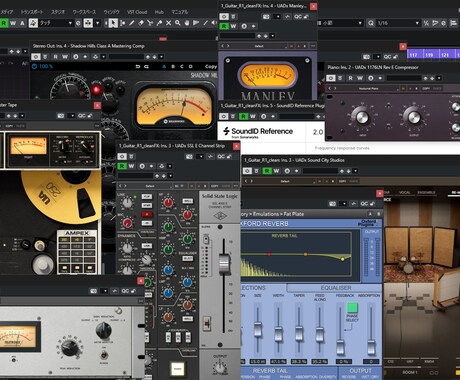Select the Glue tool in toolbar
Viewport: 460px width, 380px height.
coord(159,23)
